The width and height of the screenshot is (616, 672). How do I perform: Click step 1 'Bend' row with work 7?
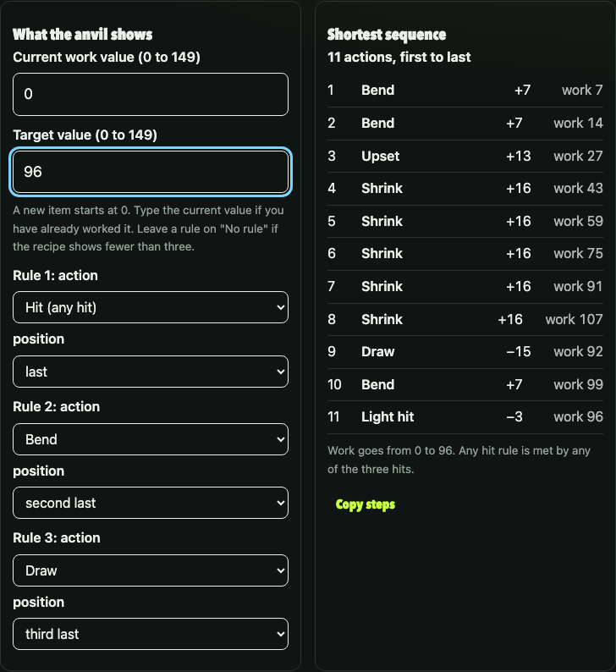tap(465, 91)
